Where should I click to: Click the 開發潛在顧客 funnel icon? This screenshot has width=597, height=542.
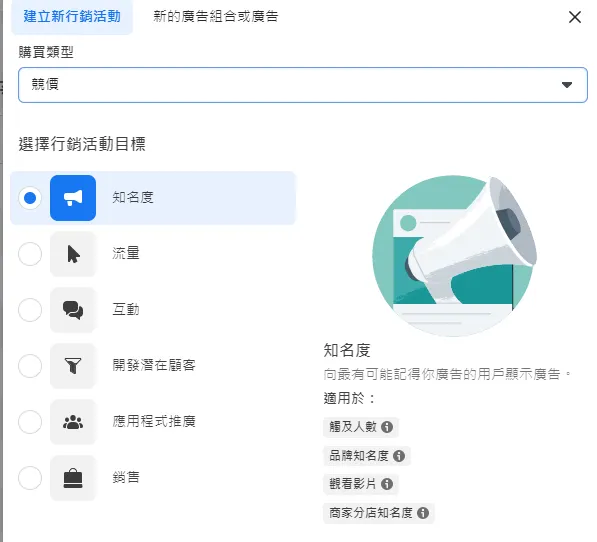[73, 366]
